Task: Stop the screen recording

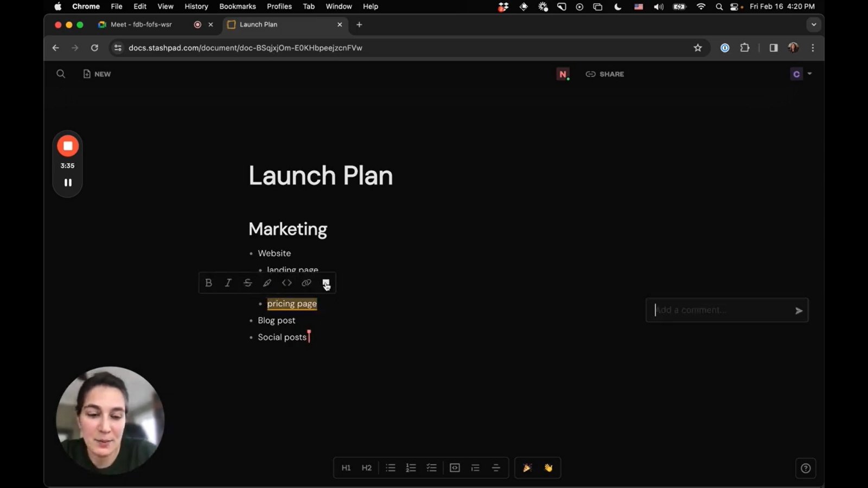Action: (68, 146)
